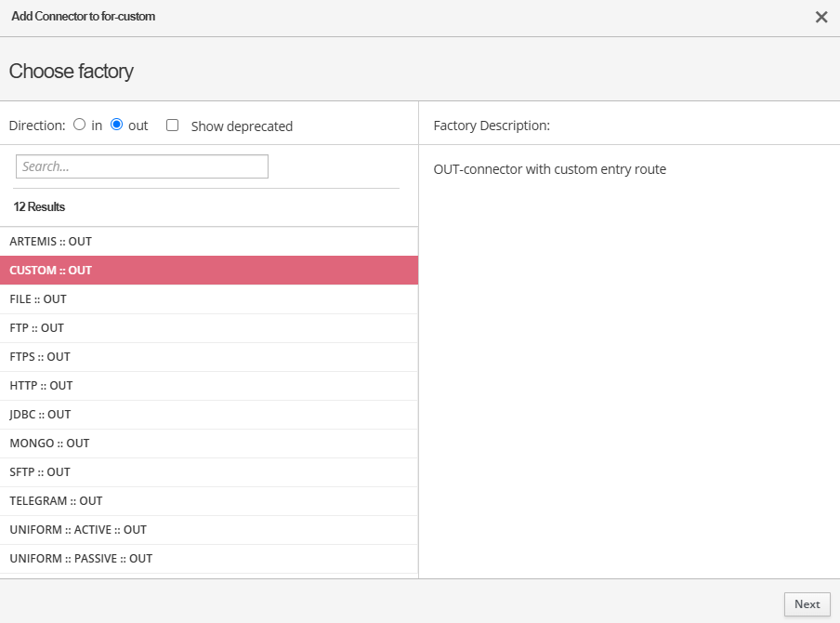Select SFTP :: OUT connector factory

pyautogui.click(x=40, y=472)
